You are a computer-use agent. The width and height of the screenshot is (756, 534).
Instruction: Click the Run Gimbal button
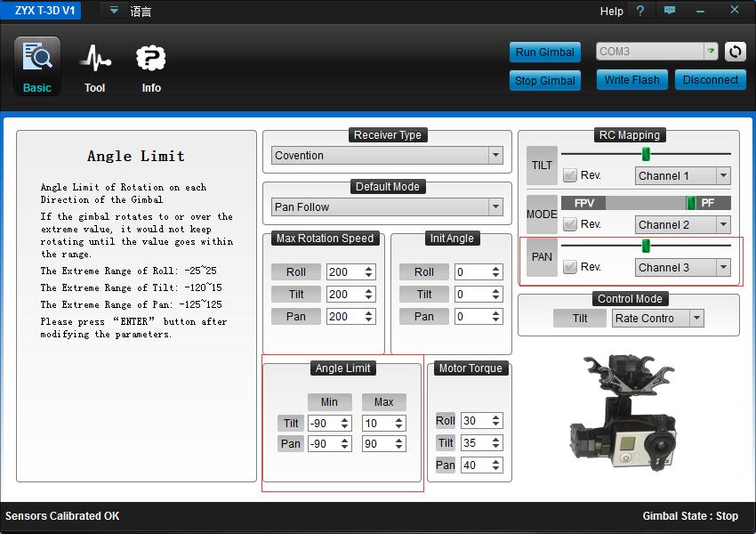click(545, 52)
